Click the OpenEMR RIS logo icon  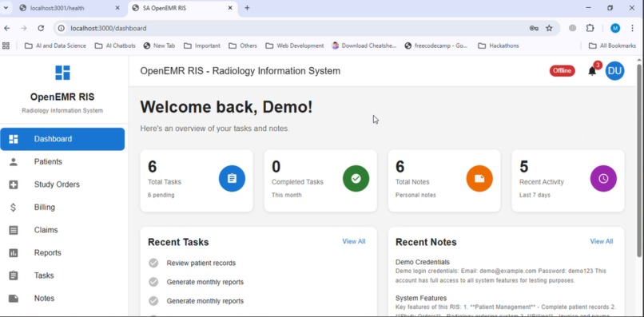[x=62, y=73]
